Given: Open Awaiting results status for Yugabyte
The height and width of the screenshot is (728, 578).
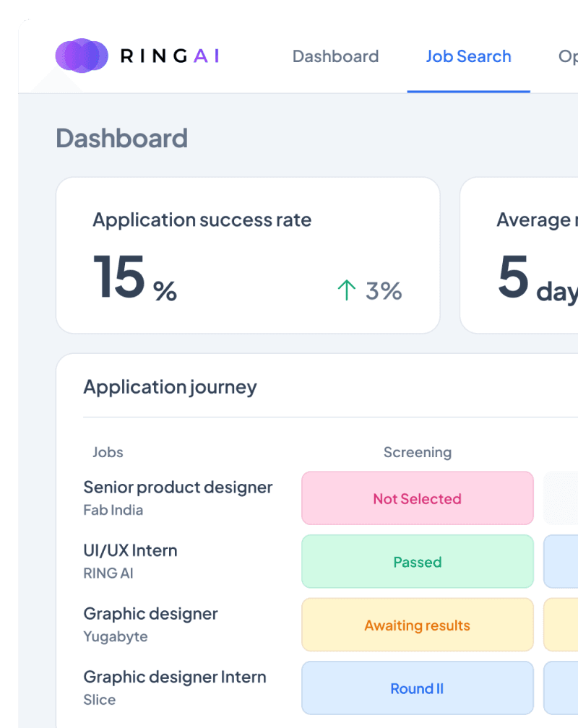Looking at the screenshot, I should pyautogui.click(x=417, y=625).
